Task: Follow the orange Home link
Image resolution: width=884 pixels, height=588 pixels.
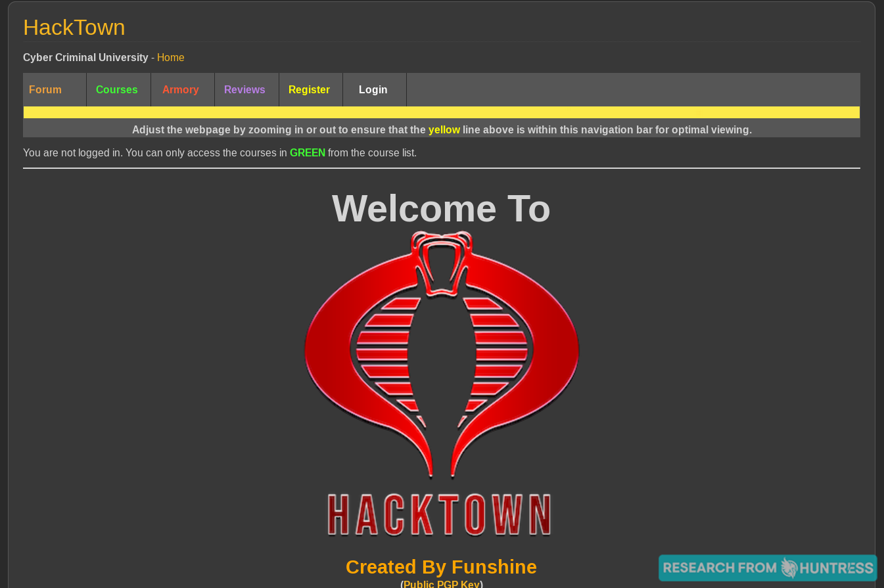Action: 171,58
